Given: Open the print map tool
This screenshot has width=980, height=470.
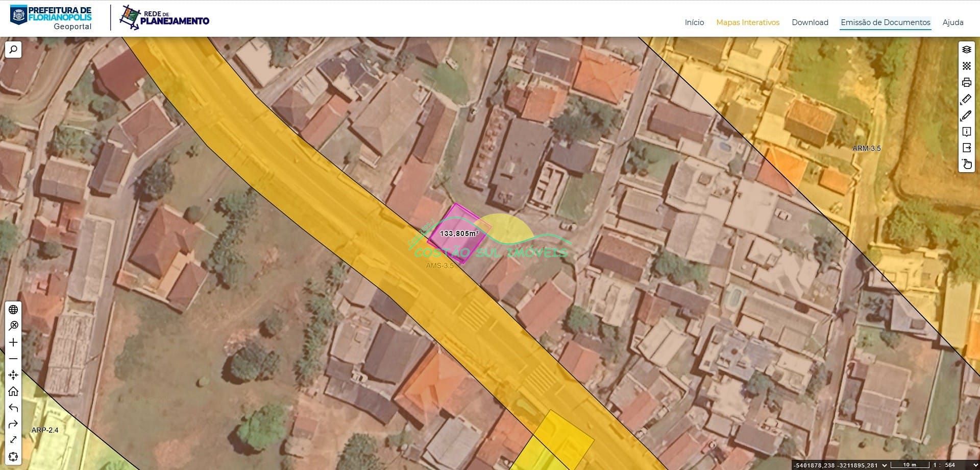Looking at the screenshot, I should (966, 82).
